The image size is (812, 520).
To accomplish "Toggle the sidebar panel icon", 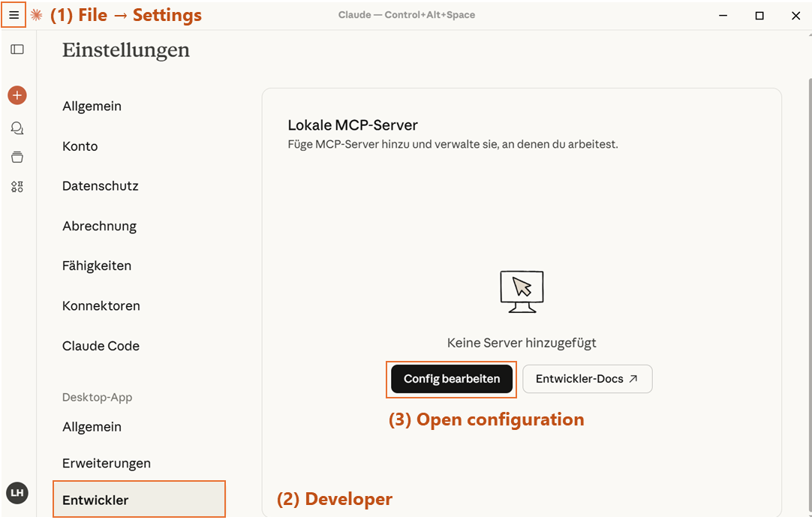I will click(x=17, y=50).
